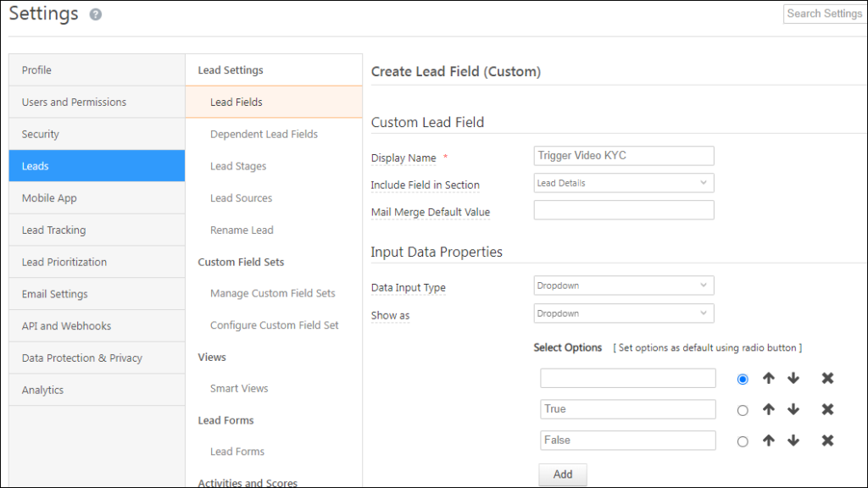Screen dimensions: 868x488
Task: Go to the API and Webhooks section
Action: [66, 326]
